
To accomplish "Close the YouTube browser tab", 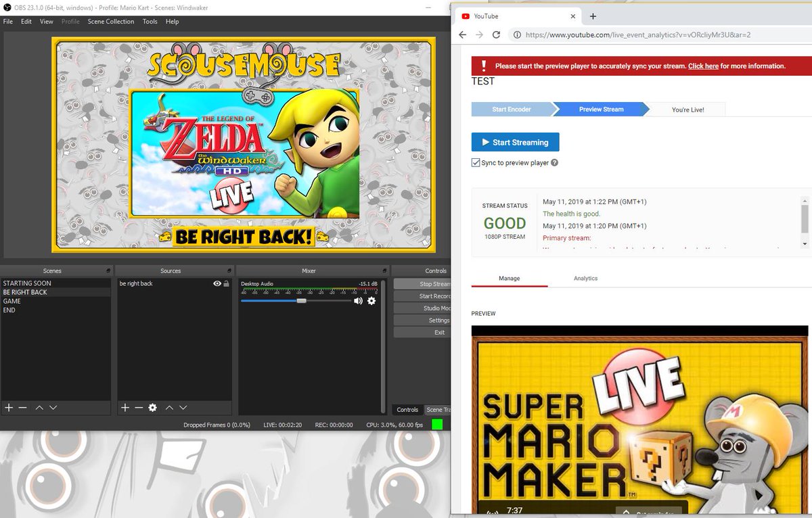I will pyautogui.click(x=573, y=16).
